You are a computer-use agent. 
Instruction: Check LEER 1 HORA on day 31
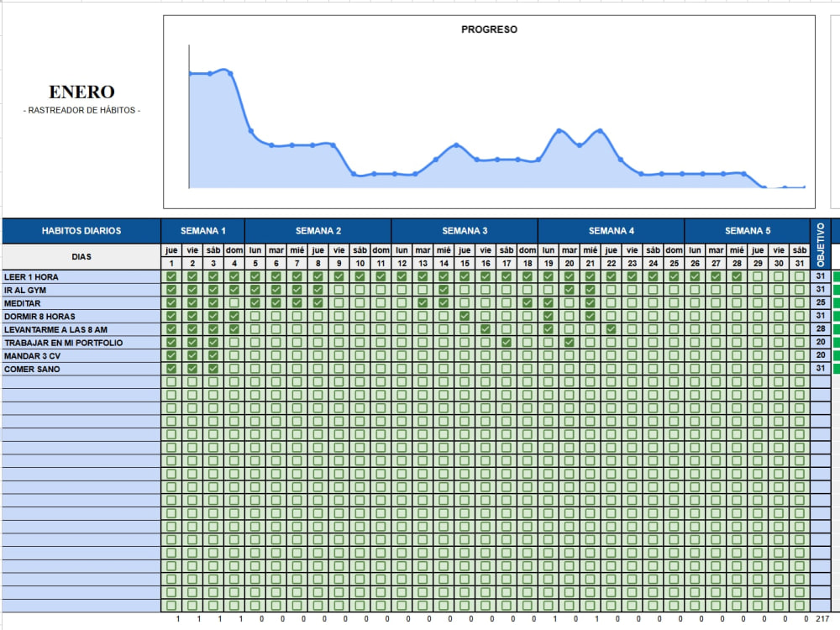[x=800, y=276]
